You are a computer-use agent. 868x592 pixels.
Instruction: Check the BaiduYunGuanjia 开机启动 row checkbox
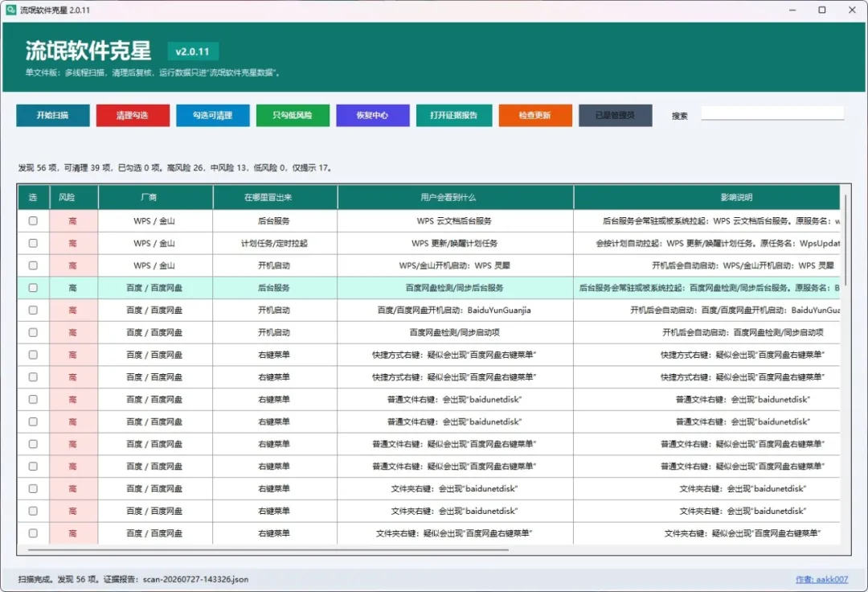(x=33, y=310)
